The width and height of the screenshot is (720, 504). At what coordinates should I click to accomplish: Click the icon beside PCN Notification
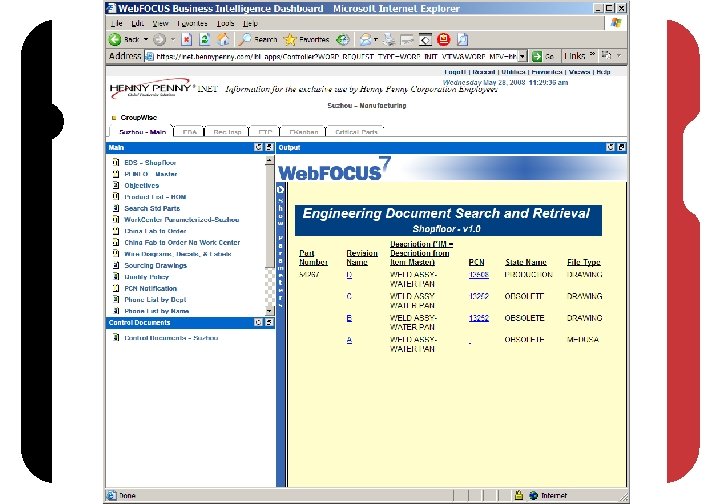point(116,288)
